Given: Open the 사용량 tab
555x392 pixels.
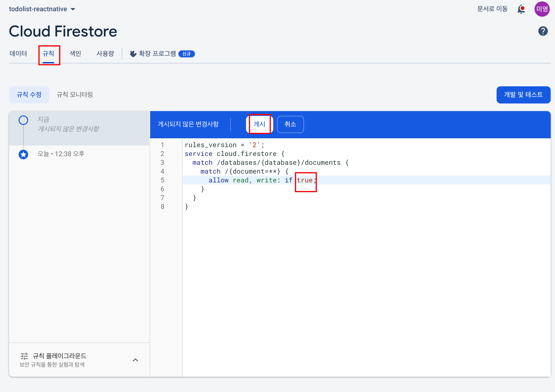Looking at the screenshot, I should pos(105,53).
